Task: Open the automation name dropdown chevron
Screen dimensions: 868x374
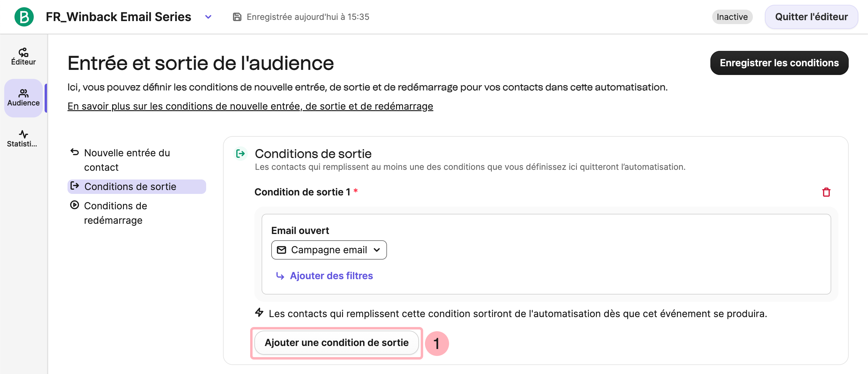Action: point(208,17)
